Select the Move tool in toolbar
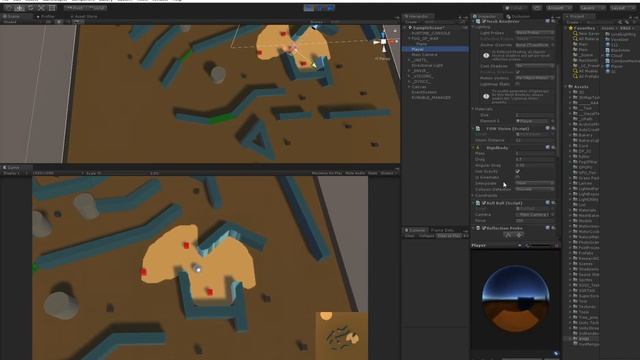Screen dimensions: 640x360 click(20, 8)
